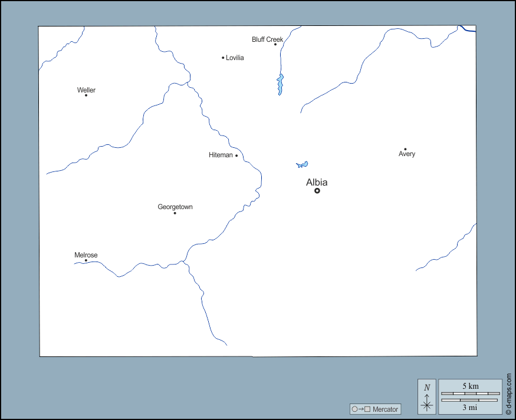Screen dimensions: 516x420
Task: Click the Bluff Creek dot marker
Action: [275, 44]
